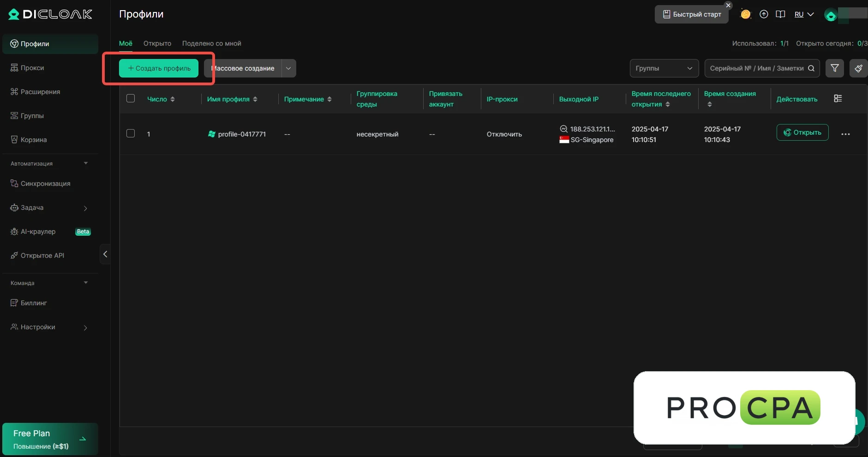
Task: Open Прокси in the sidebar
Action: click(49, 68)
